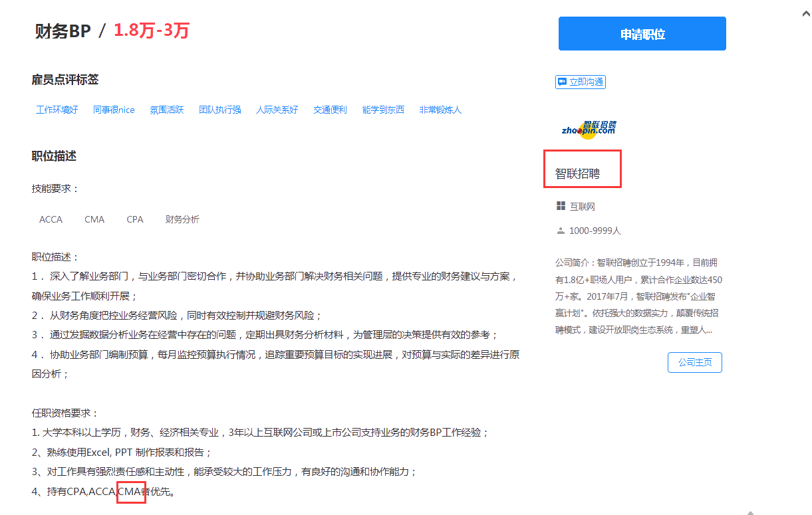Select the 非常锻炼人 tag
Image resolution: width=812 pixels, height=515 pixels.
[440, 110]
